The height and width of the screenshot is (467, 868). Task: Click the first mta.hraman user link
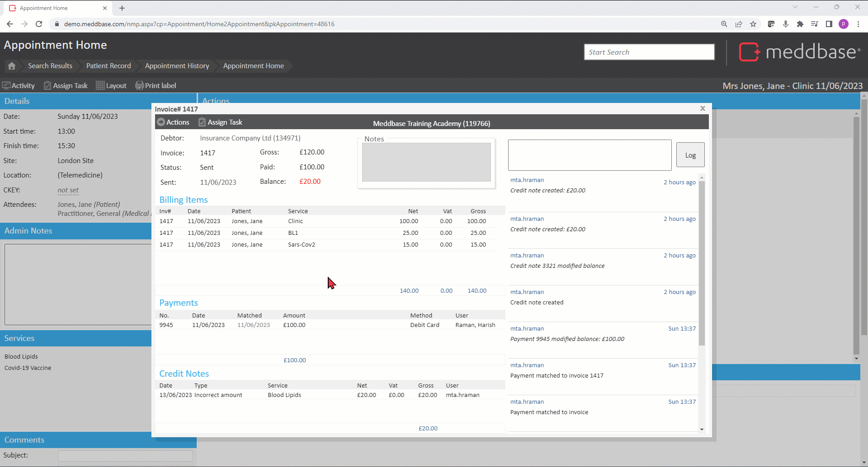point(527,180)
